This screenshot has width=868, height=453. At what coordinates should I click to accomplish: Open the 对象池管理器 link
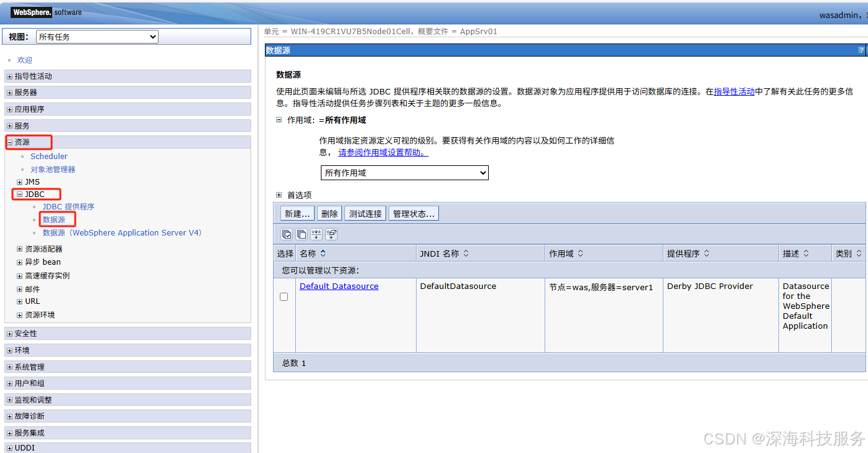[x=53, y=170]
